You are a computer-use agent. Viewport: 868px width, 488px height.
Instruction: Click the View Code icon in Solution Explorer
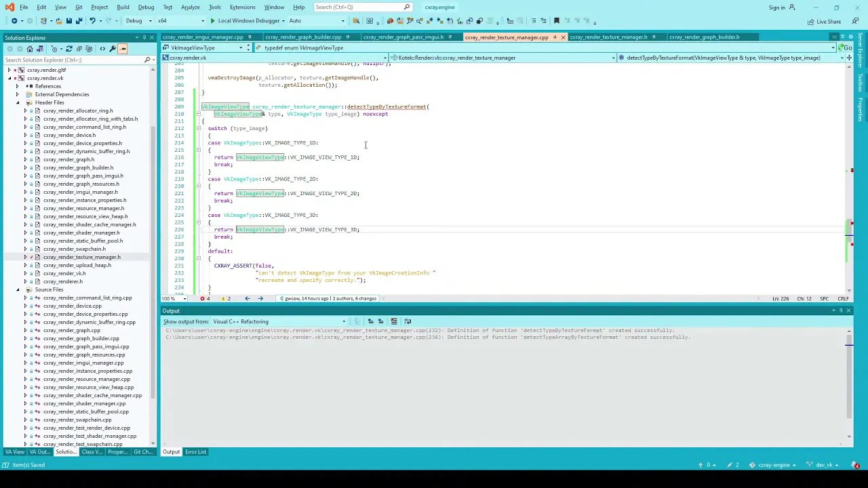click(x=102, y=49)
